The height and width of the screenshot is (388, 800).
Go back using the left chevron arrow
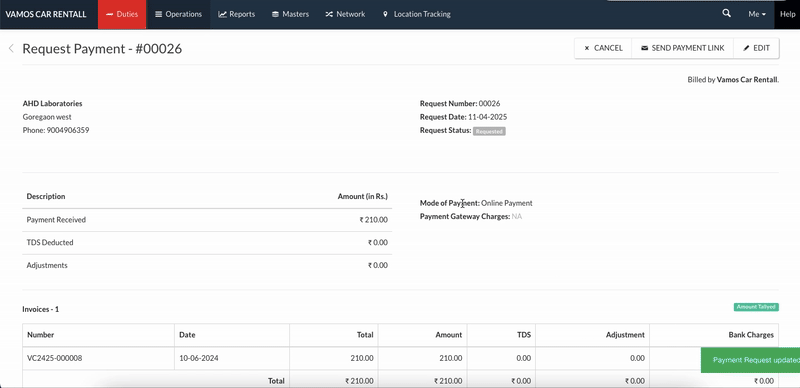(11, 48)
